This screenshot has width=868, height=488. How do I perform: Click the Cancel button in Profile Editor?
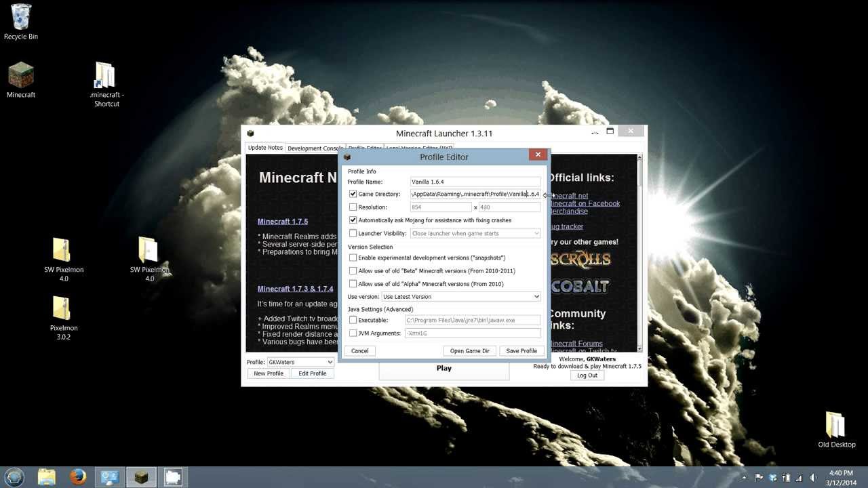click(359, 350)
